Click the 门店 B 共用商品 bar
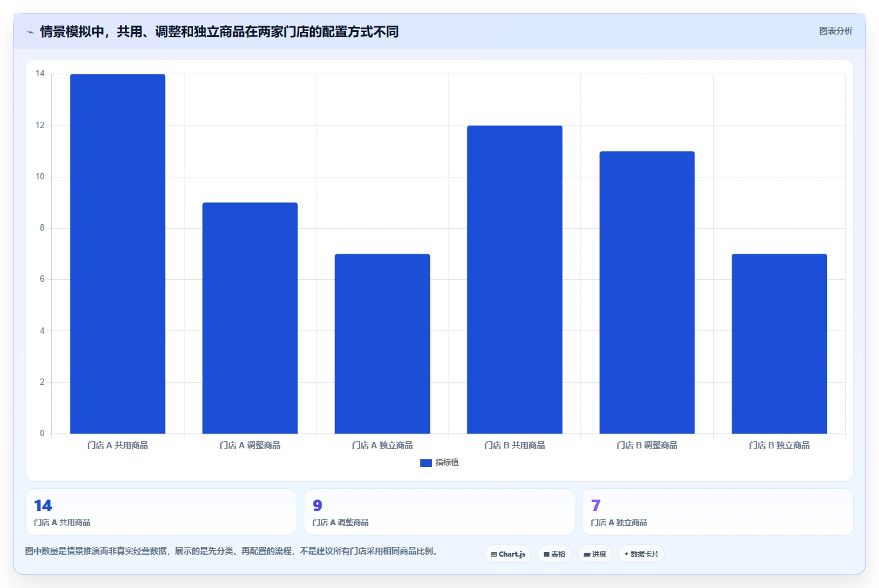 tap(514, 280)
